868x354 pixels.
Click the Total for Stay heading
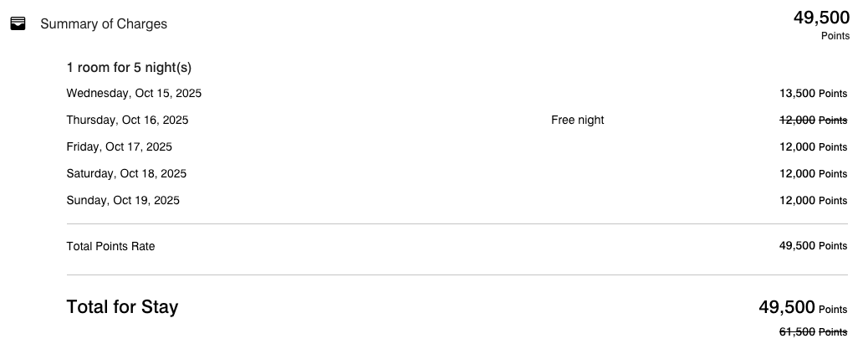[122, 307]
